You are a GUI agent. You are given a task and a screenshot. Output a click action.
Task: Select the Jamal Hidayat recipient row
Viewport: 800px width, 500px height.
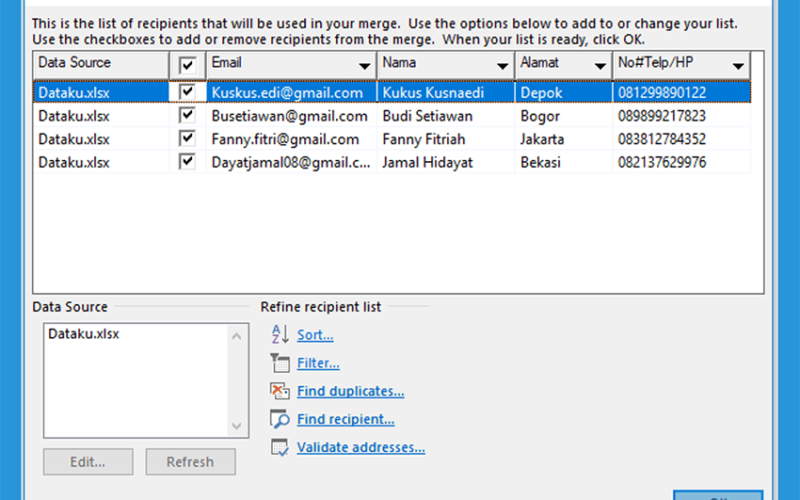click(x=392, y=162)
